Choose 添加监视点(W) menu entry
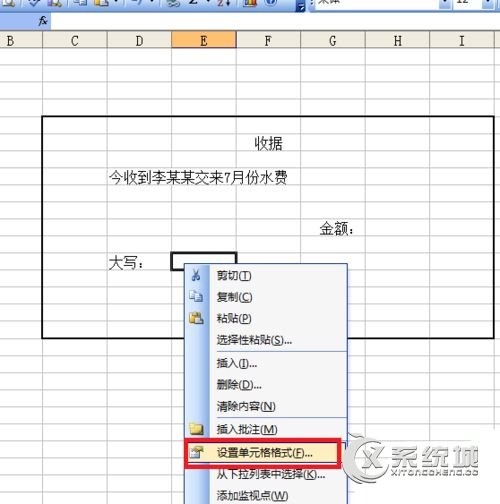The height and width of the screenshot is (504, 500). pos(265,495)
